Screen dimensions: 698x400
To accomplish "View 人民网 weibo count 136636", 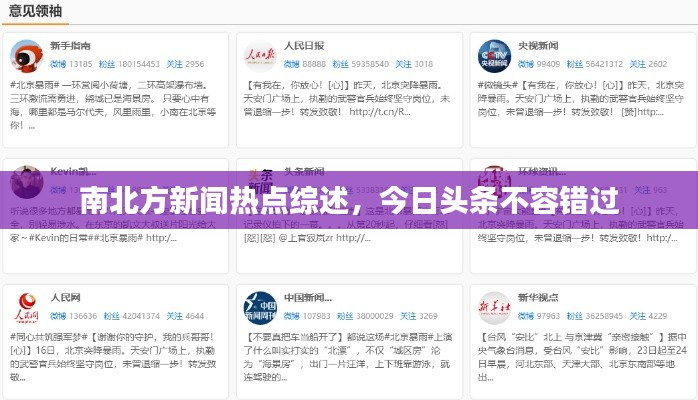I will click(73, 316).
